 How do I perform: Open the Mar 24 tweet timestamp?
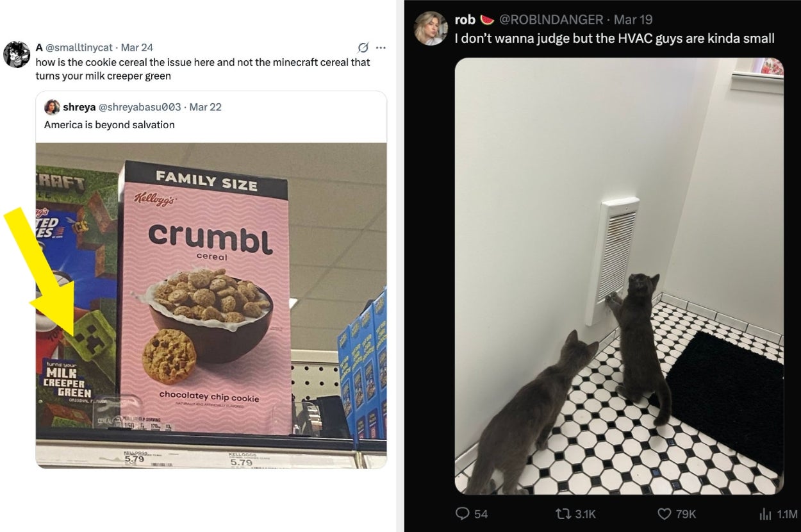tap(137, 47)
